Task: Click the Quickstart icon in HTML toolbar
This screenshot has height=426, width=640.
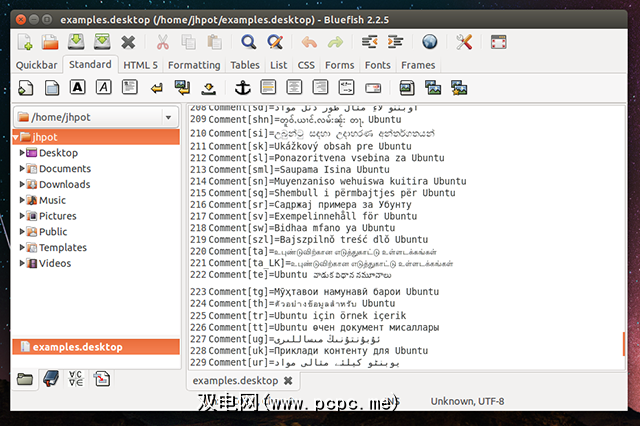Action: (25, 88)
